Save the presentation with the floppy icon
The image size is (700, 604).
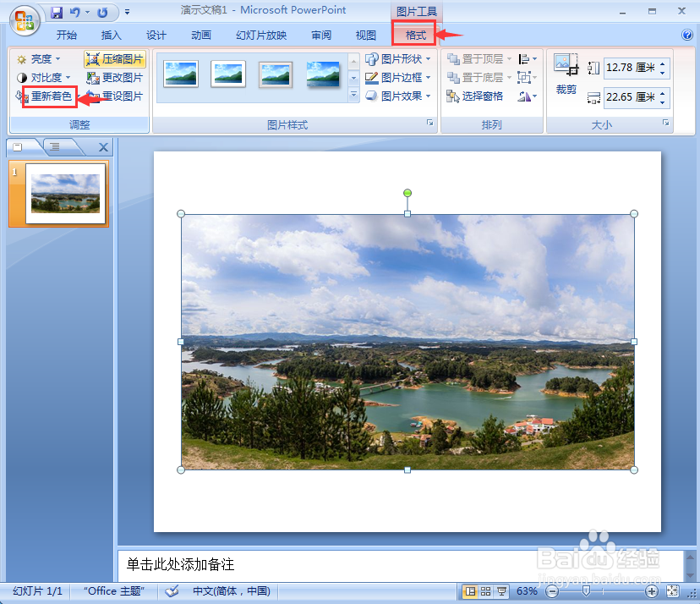tap(57, 12)
